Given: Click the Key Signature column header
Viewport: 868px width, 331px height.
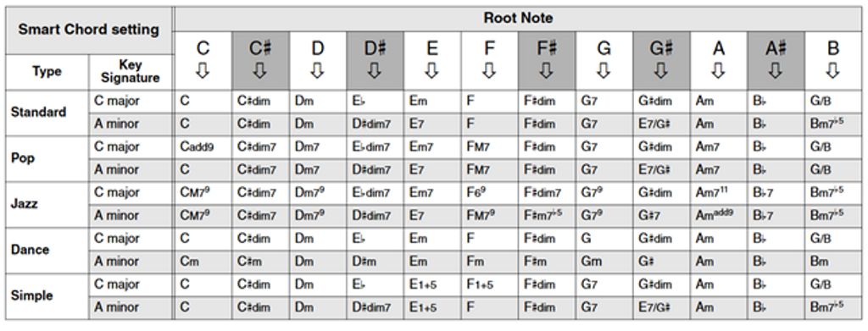Looking at the screenshot, I should click(131, 72).
